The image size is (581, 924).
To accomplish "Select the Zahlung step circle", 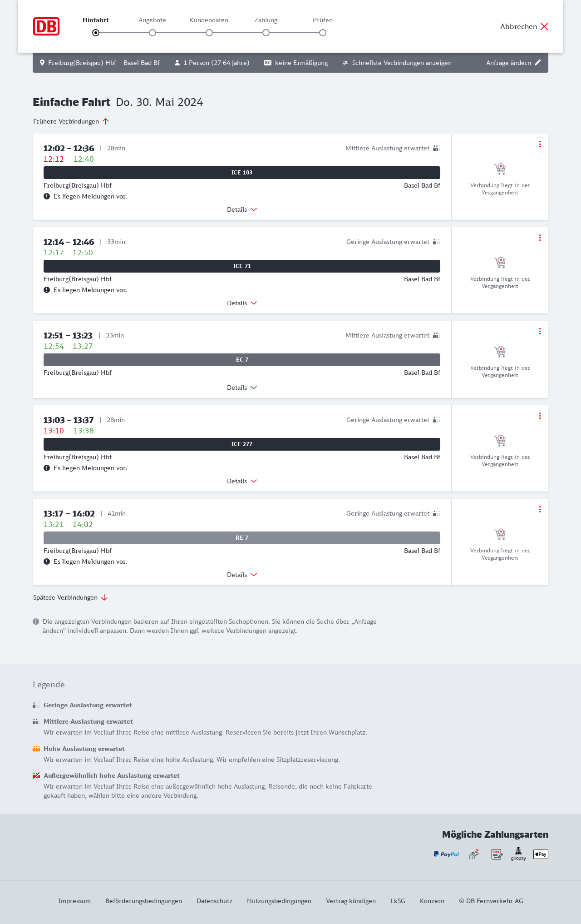I will pyautogui.click(x=266, y=33).
